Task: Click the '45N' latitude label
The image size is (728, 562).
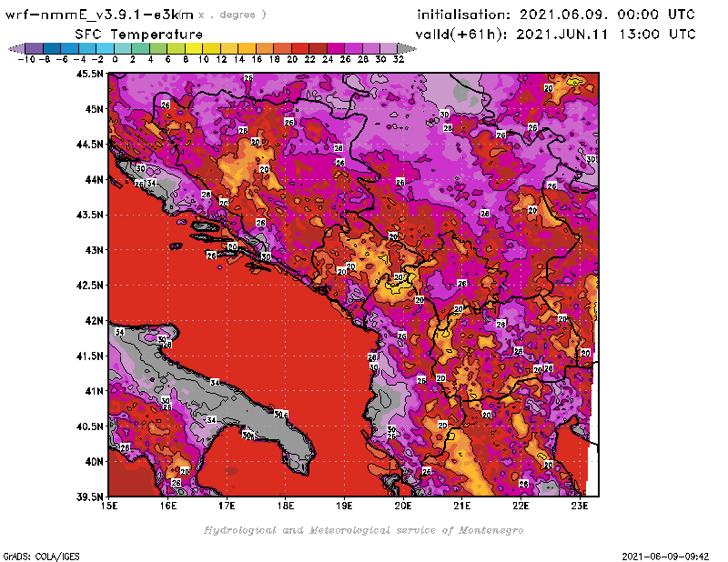Action: click(95, 109)
